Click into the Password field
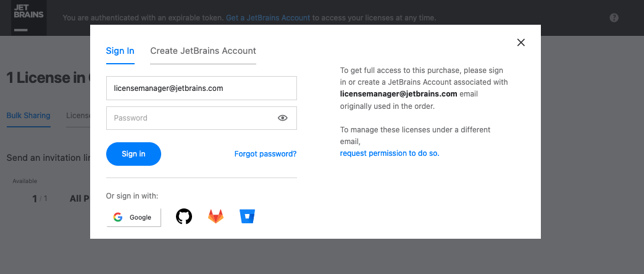 pos(191,118)
